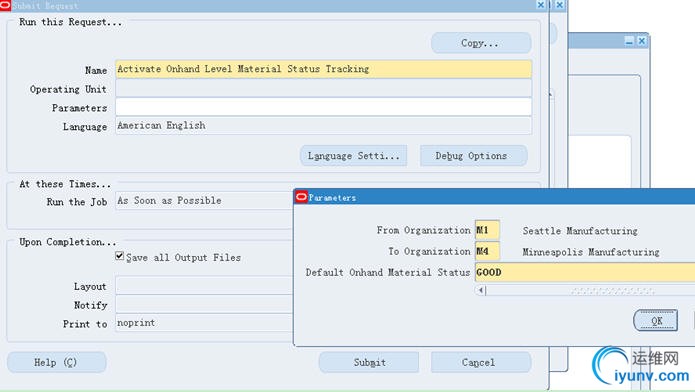The width and height of the screenshot is (695, 392).
Task: Close the Submit Request window
Action: pyautogui.click(x=541, y=5)
